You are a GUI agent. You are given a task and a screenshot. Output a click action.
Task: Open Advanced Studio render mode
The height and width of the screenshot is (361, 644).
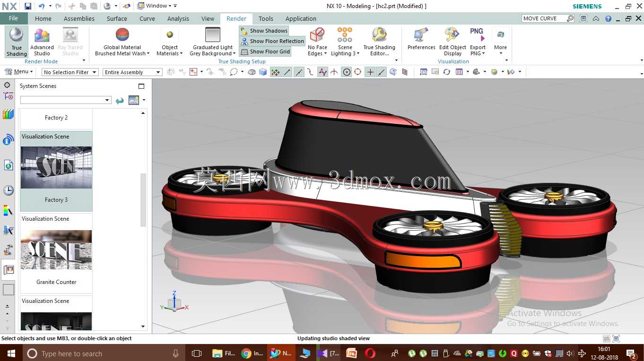click(x=42, y=42)
